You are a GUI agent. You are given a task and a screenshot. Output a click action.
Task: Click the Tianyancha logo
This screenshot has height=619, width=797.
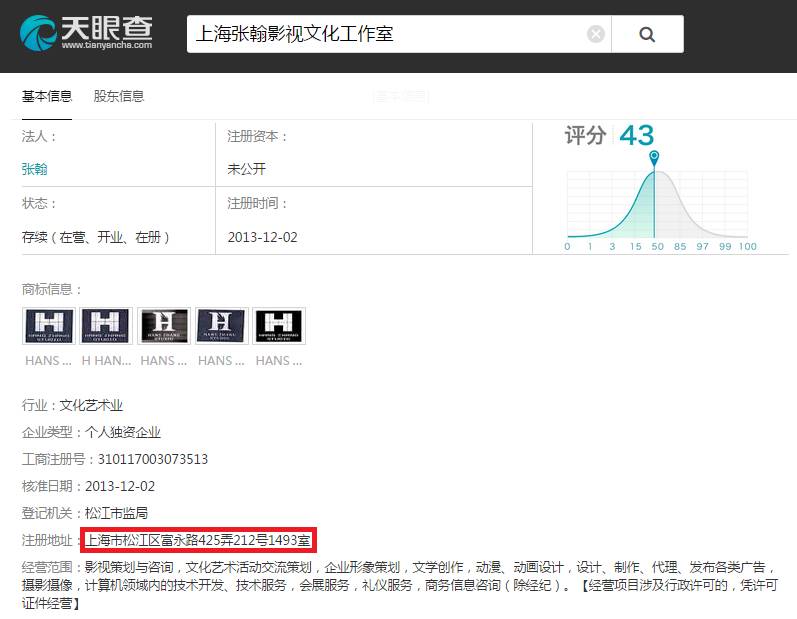(x=86, y=33)
